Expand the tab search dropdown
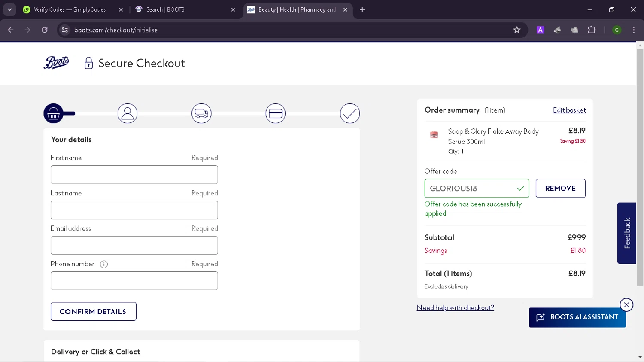This screenshot has width=644, height=362. click(9, 9)
